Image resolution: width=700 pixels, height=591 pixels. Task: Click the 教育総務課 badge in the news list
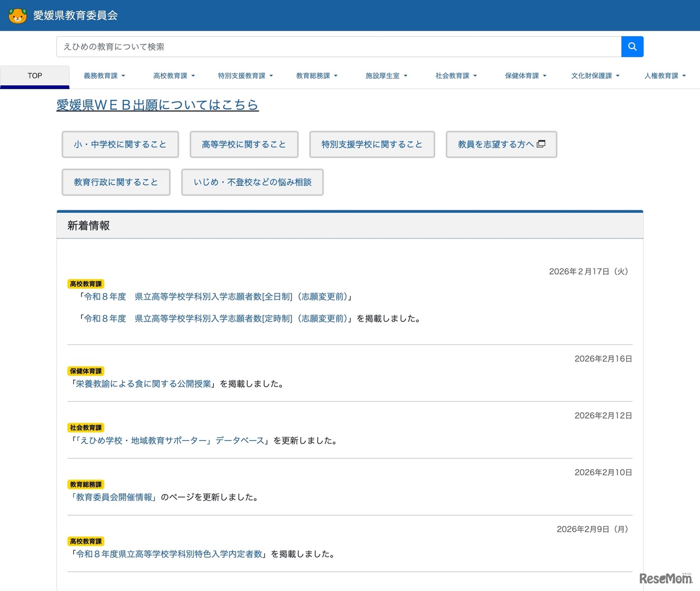[x=85, y=484]
